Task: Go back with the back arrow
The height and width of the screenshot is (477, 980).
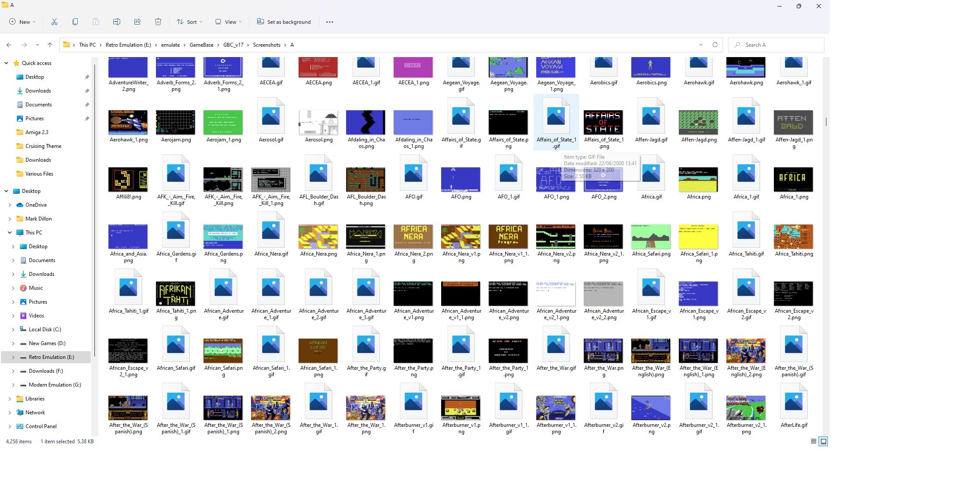Action: point(9,45)
